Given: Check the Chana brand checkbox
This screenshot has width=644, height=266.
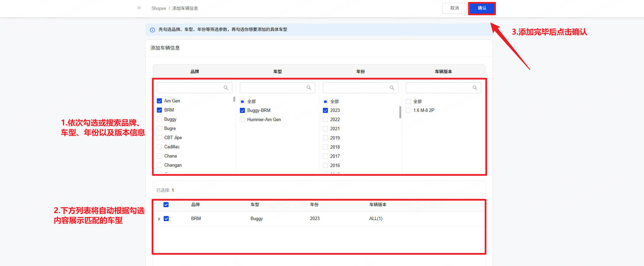Looking at the screenshot, I should (x=159, y=156).
